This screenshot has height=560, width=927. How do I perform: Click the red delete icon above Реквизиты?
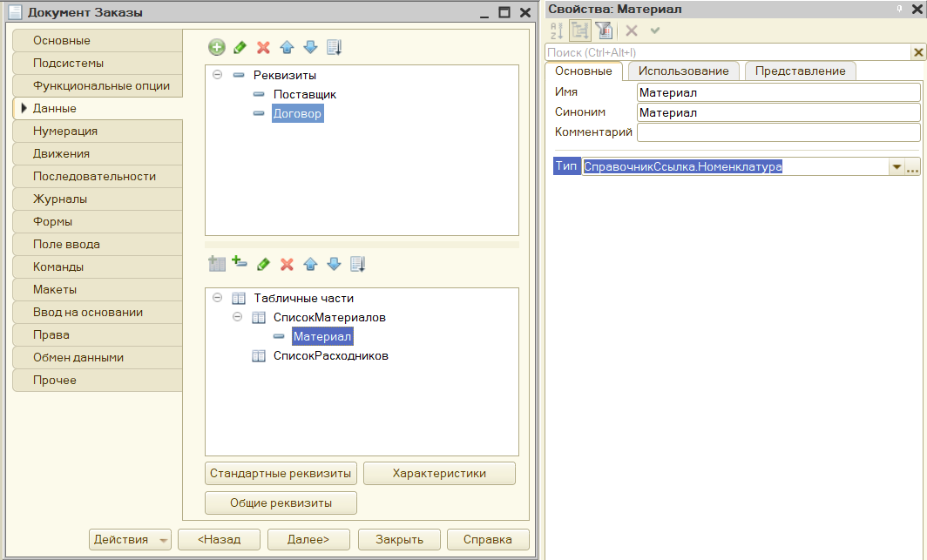264,47
